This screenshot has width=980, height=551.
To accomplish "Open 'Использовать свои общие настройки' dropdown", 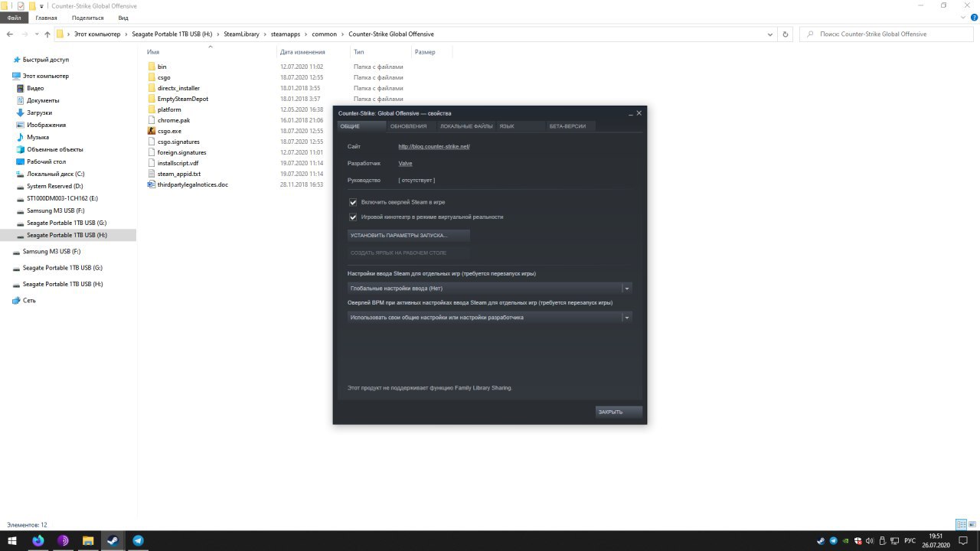I will pyautogui.click(x=489, y=318).
